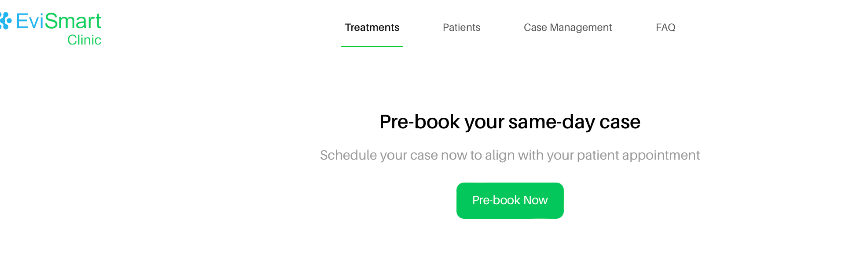Go to Case Management
The height and width of the screenshot is (254, 868).
point(568,27)
